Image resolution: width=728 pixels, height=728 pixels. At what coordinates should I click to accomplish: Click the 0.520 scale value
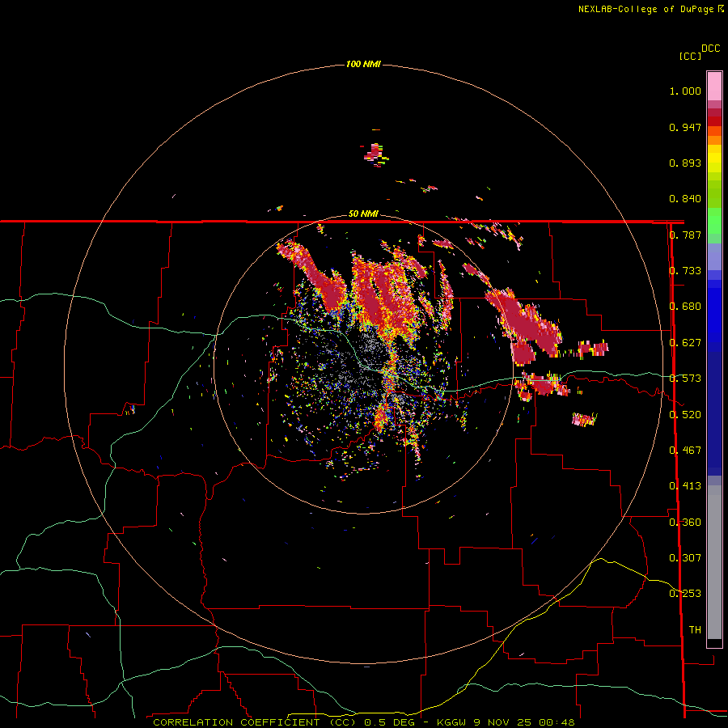685,415
